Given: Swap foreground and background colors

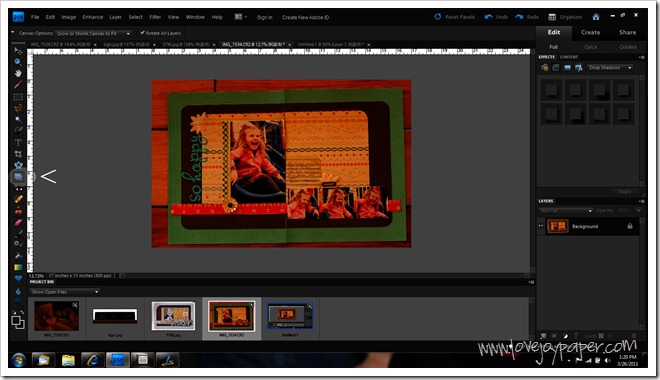Looking at the screenshot, I should pos(21,312).
